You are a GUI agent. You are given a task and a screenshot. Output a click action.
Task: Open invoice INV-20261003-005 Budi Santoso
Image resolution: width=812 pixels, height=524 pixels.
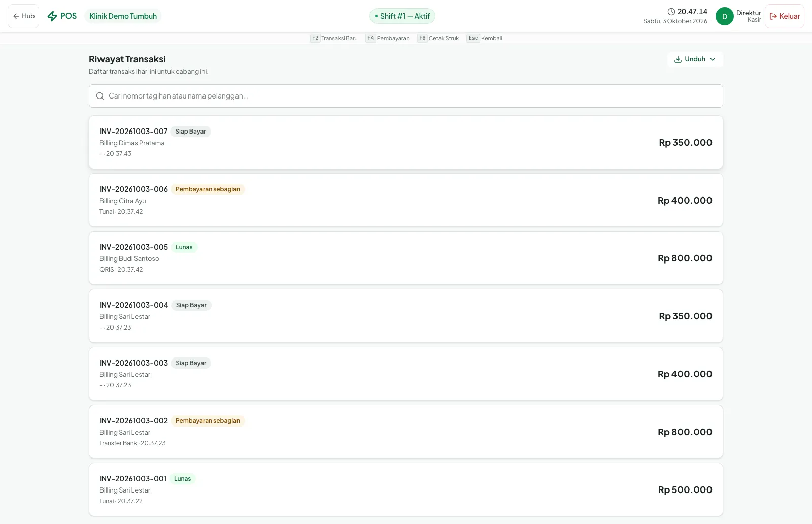click(x=406, y=258)
